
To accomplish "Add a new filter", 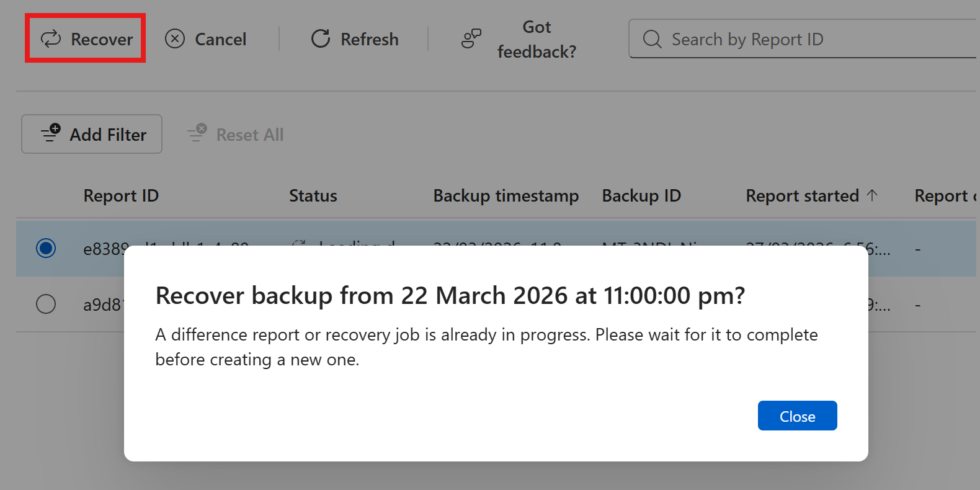I will click(x=92, y=134).
